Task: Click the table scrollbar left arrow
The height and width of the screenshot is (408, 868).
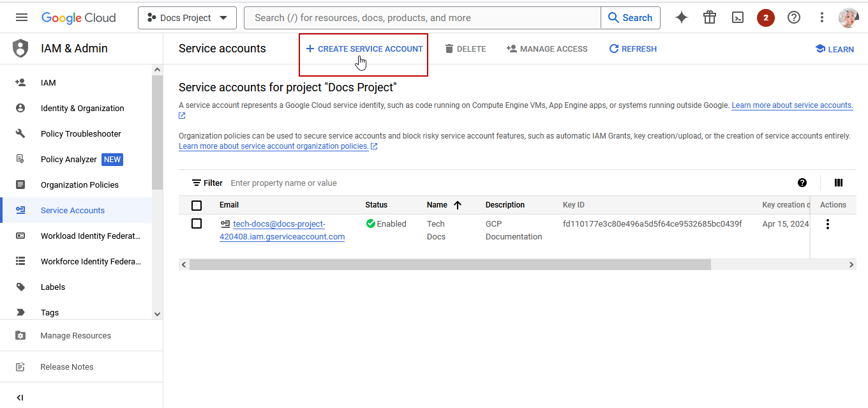Action: point(184,264)
